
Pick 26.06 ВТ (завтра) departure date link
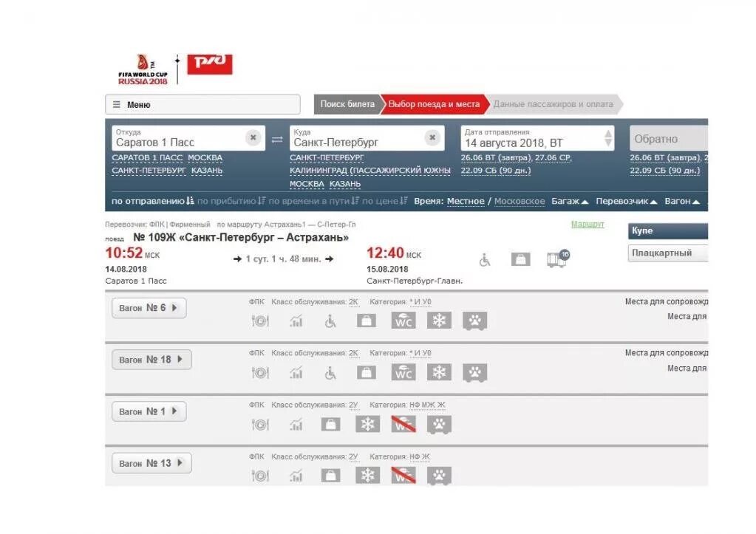[495, 157]
